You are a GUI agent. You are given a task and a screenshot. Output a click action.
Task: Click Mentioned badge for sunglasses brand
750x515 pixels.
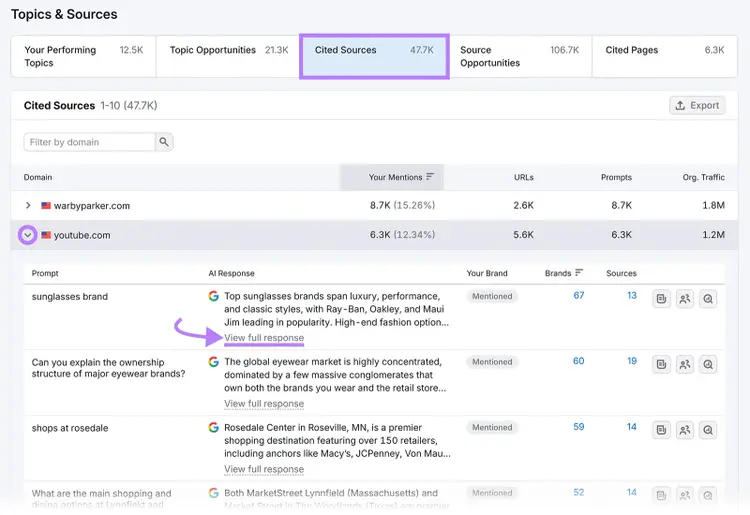click(492, 296)
